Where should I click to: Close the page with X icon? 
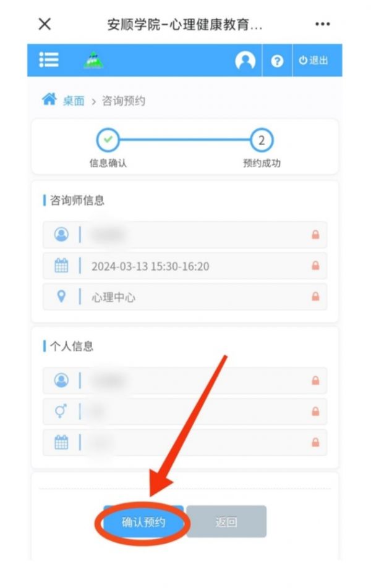point(45,24)
